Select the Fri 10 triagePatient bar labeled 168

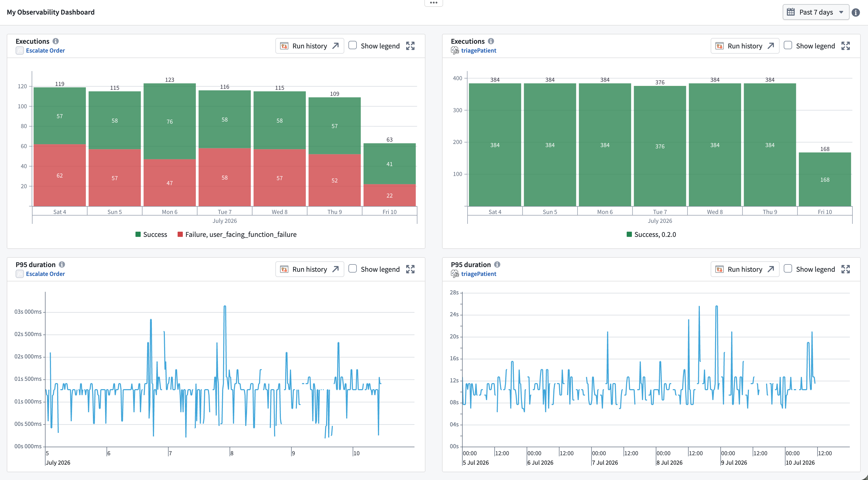click(x=825, y=179)
